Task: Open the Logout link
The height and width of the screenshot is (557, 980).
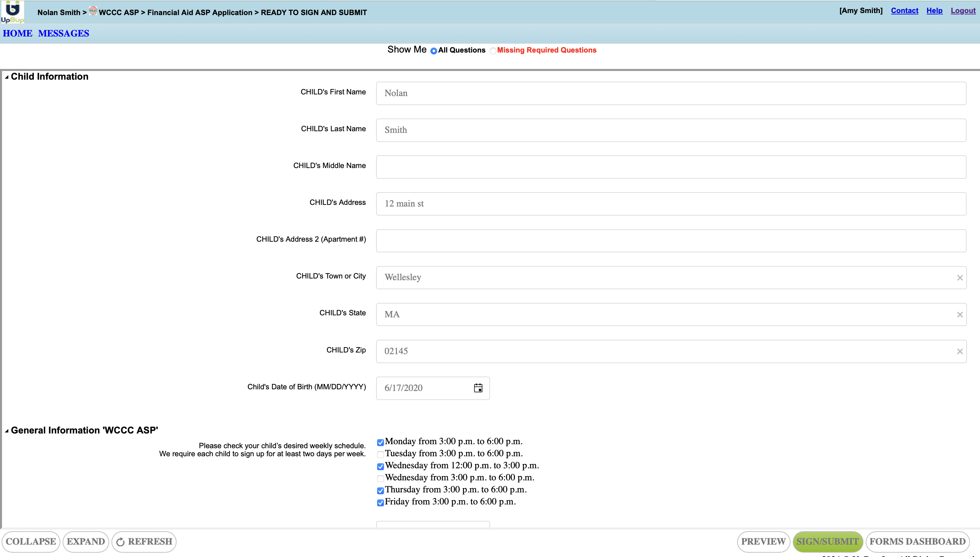Action: coord(963,11)
